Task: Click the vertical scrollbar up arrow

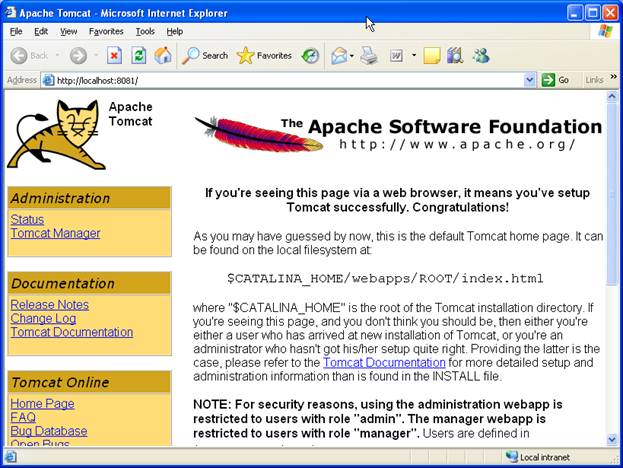Action: click(611, 96)
